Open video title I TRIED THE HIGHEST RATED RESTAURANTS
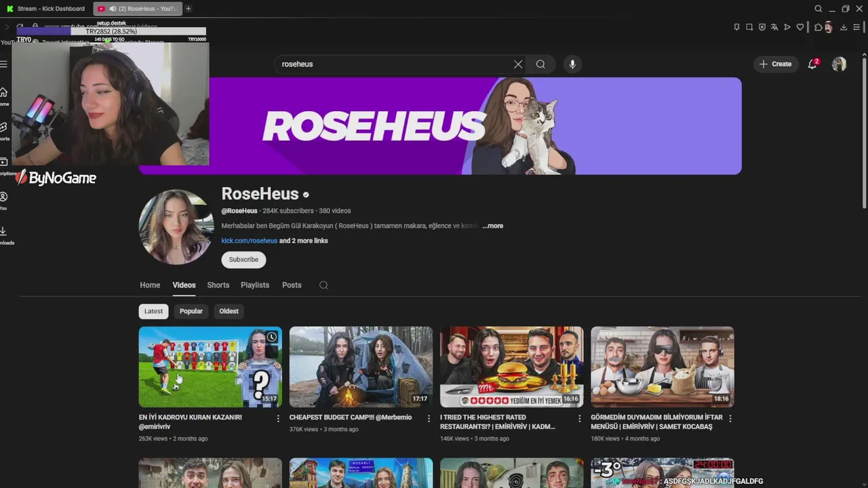Viewport: 868px width, 488px height. [x=498, y=422]
